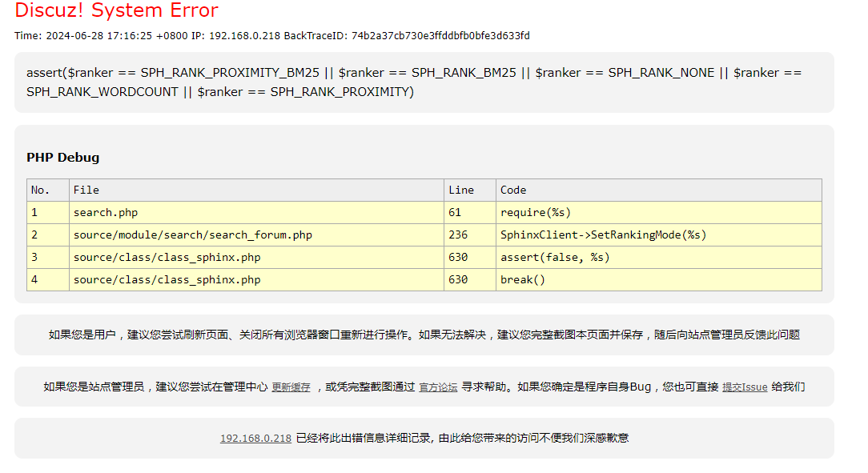Click the No. column header
The height and width of the screenshot is (473, 868).
(40, 190)
